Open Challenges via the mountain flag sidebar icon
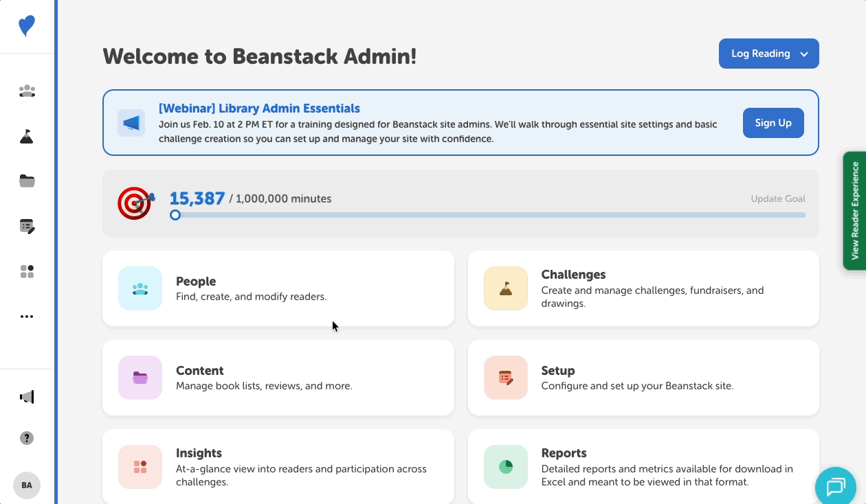The height and width of the screenshot is (504, 866). pos(27,136)
